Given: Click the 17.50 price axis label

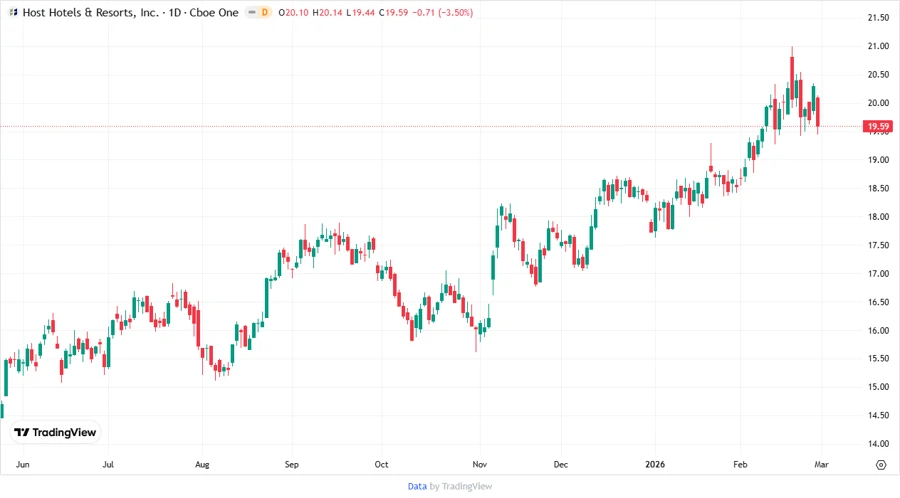Looking at the screenshot, I should (878, 245).
